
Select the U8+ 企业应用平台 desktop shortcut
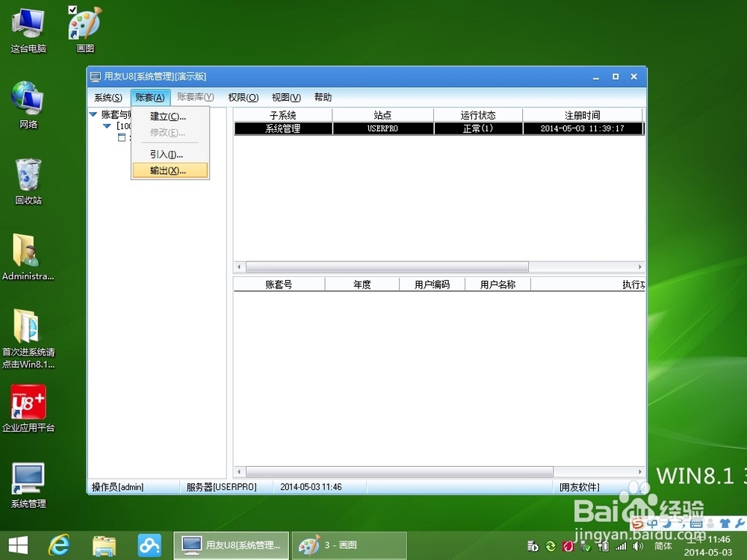click(28, 408)
